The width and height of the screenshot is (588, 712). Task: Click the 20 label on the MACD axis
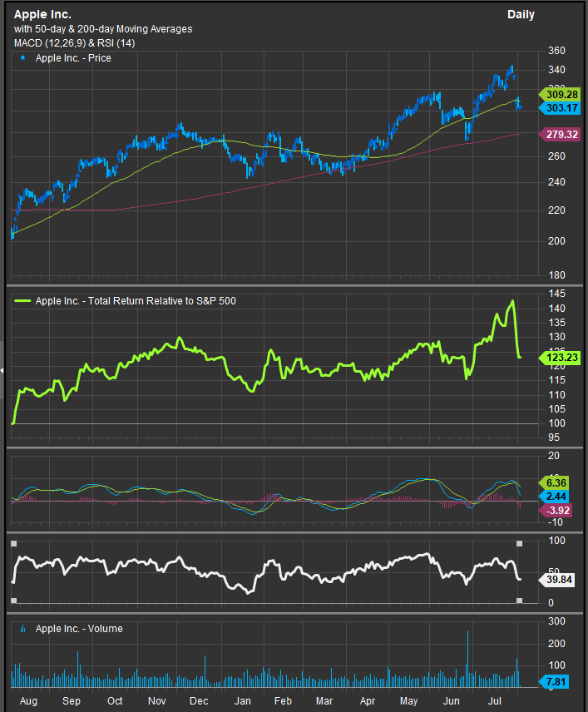554,456
